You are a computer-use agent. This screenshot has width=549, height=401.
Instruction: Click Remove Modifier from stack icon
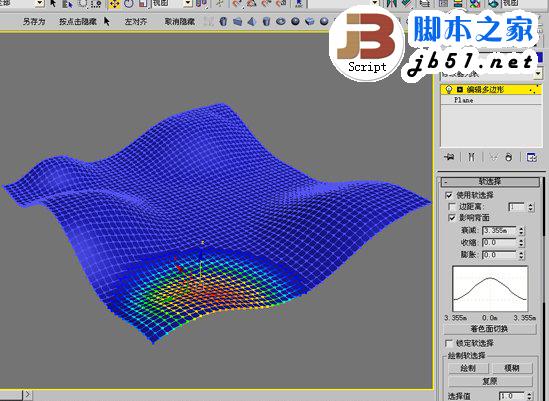click(x=509, y=157)
